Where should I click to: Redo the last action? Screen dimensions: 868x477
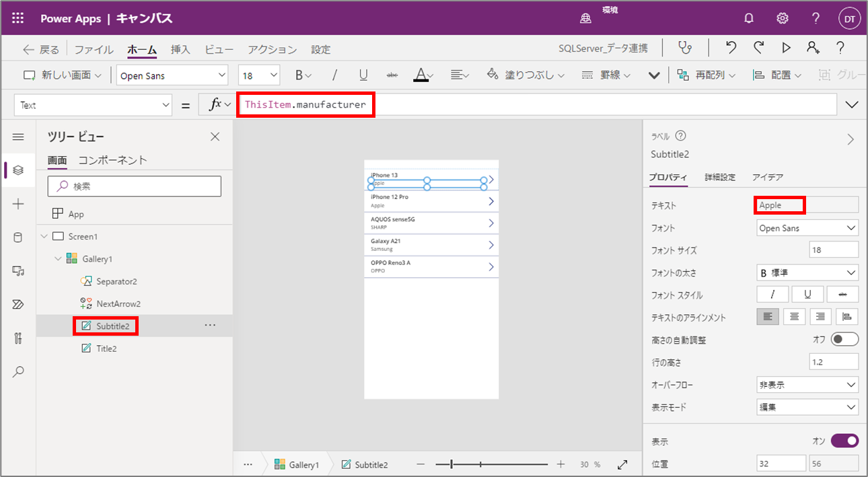point(758,48)
